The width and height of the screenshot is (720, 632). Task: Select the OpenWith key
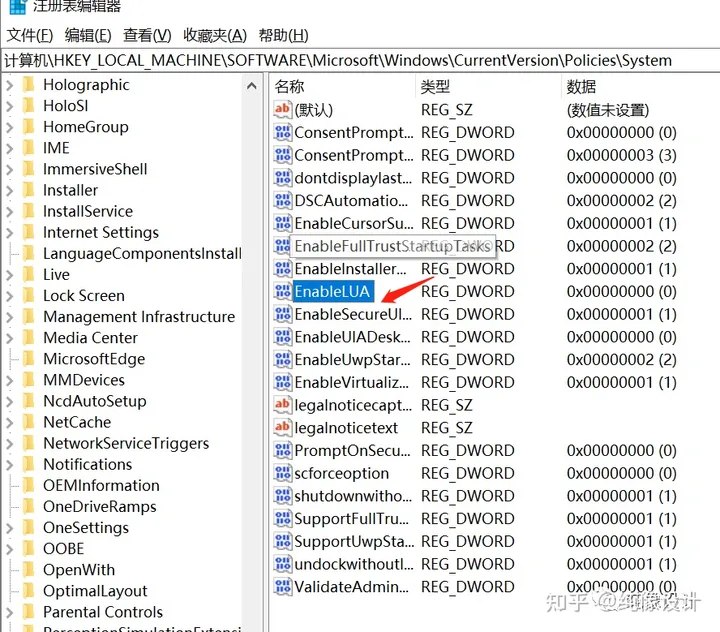pyautogui.click(x=79, y=570)
